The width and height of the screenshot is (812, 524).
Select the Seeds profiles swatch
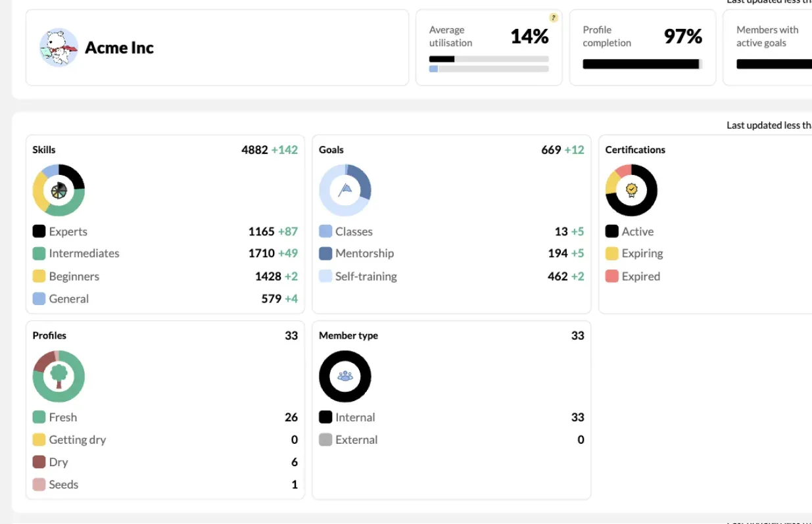click(39, 485)
